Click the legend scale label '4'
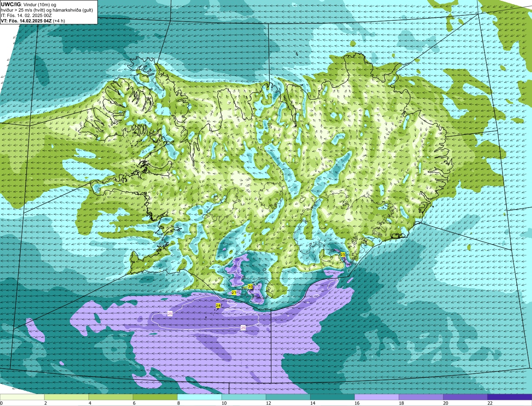Image resolution: width=532 pixels, height=406 pixels. 90,403
